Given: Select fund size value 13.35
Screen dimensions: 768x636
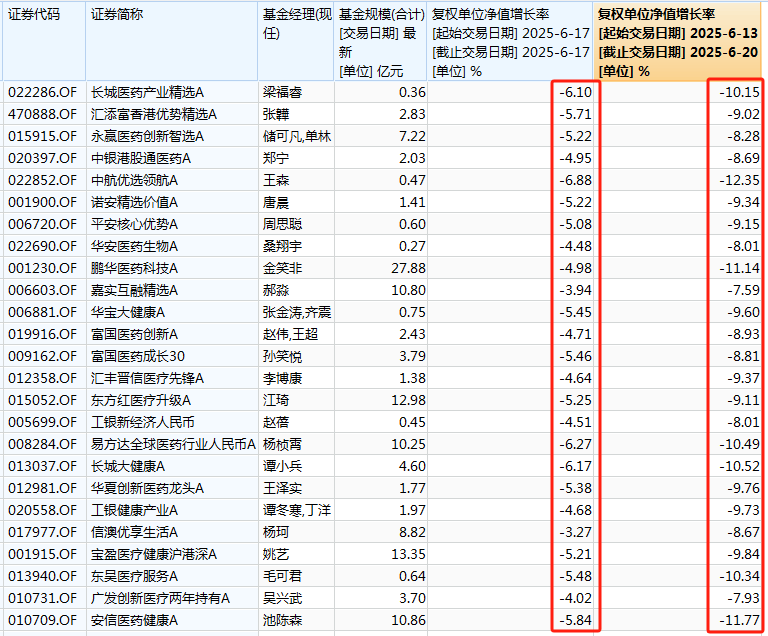Looking at the screenshot, I should point(408,555).
